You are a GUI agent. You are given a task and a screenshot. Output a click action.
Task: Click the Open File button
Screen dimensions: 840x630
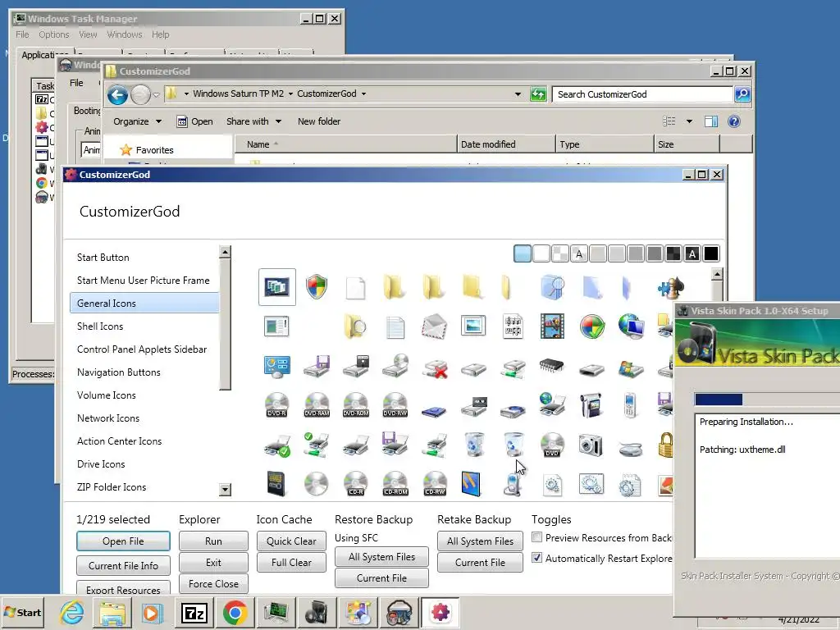pyautogui.click(x=123, y=541)
